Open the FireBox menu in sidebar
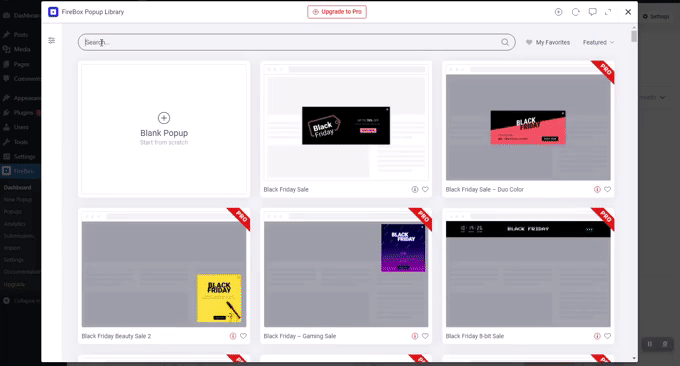 click(x=20, y=171)
